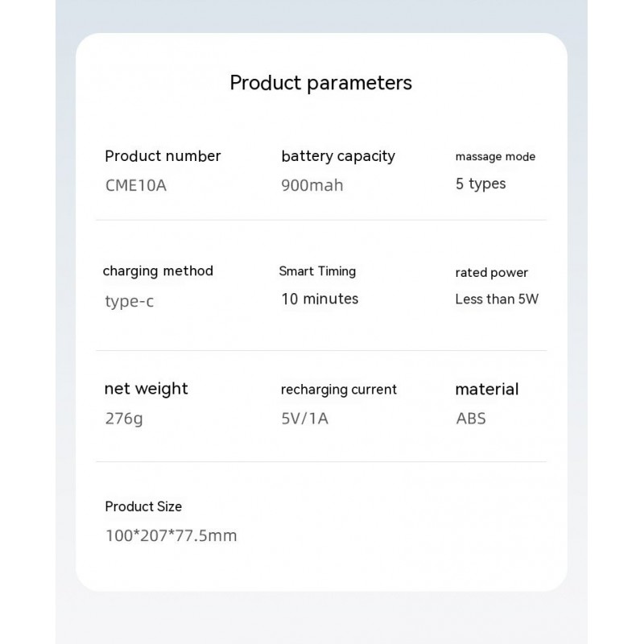This screenshot has width=644, height=644.
Task: Select the "Smart Timing" label
Action: pyautogui.click(x=317, y=271)
